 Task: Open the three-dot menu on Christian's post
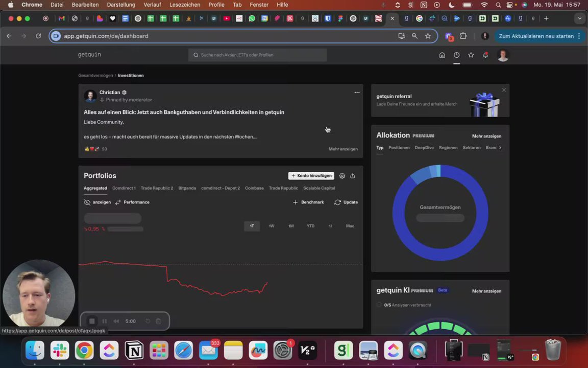(x=357, y=93)
